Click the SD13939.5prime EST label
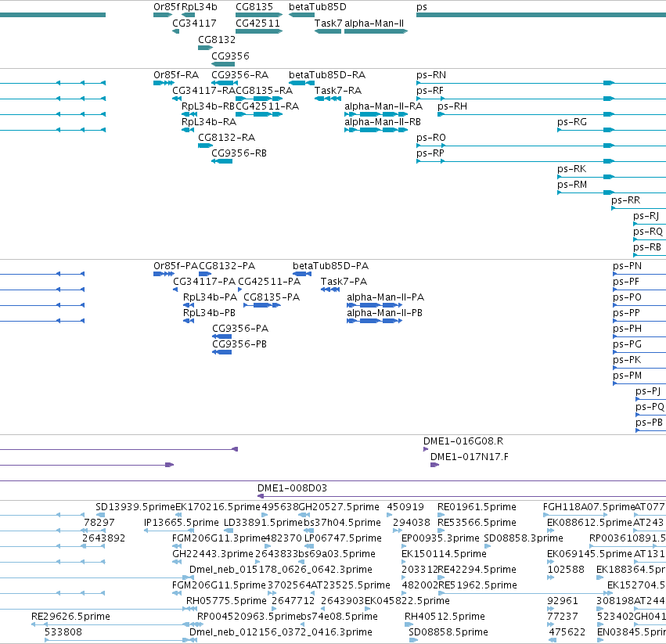The width and height of the screenshot is (666, 644). click(x=135, y=507)
